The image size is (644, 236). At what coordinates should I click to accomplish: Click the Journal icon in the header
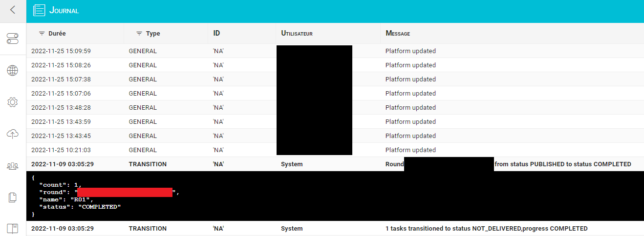pos(39,10)
